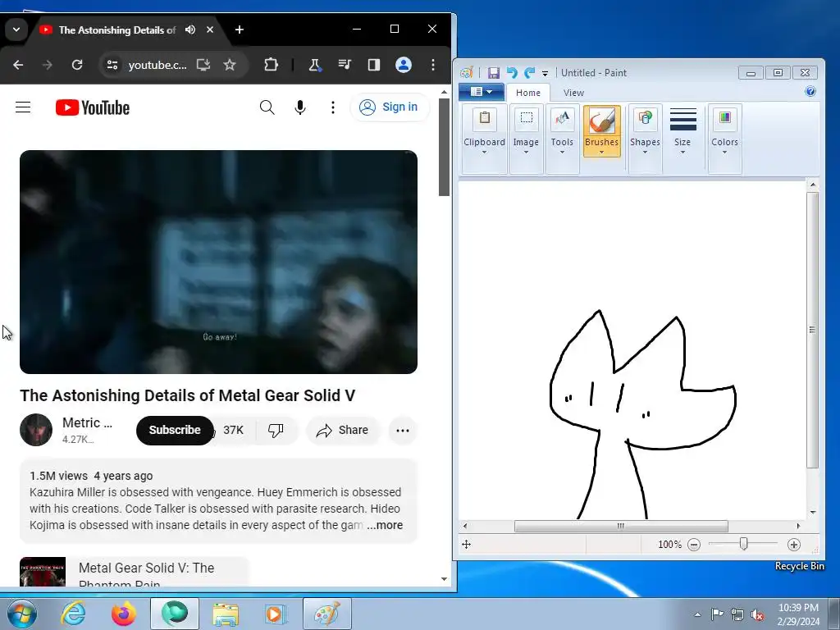Expand Colors dropdown arrow in Paint
This screenshot has width=840, height=630.
point(725,152)
